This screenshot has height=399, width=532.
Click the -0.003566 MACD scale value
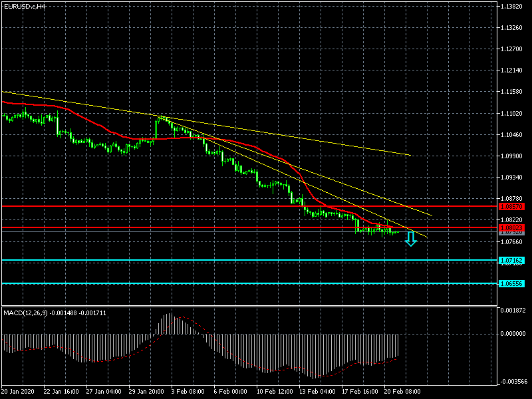pyautogui.click(x=512, y=382)
